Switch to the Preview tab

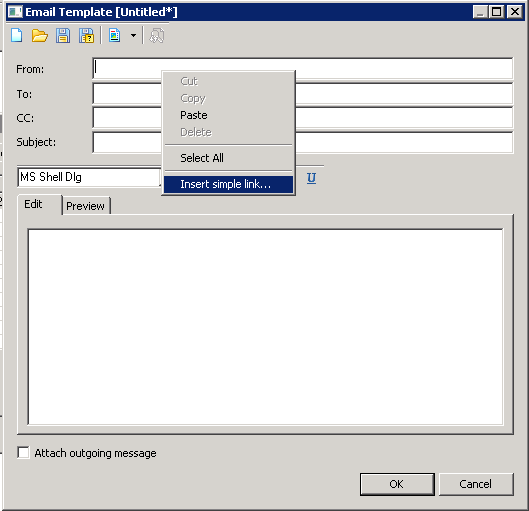click(86, 206)
